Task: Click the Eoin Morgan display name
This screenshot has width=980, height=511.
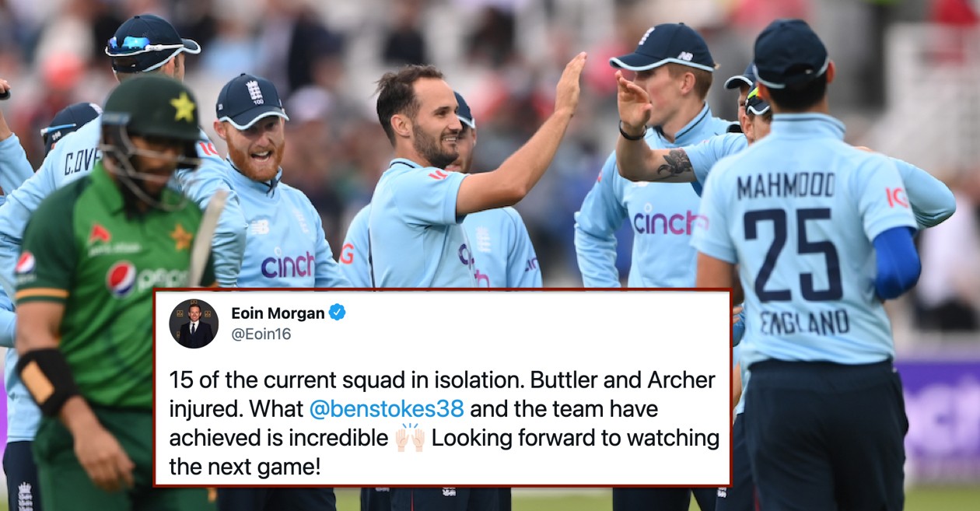Action: [x=278, y=313]
